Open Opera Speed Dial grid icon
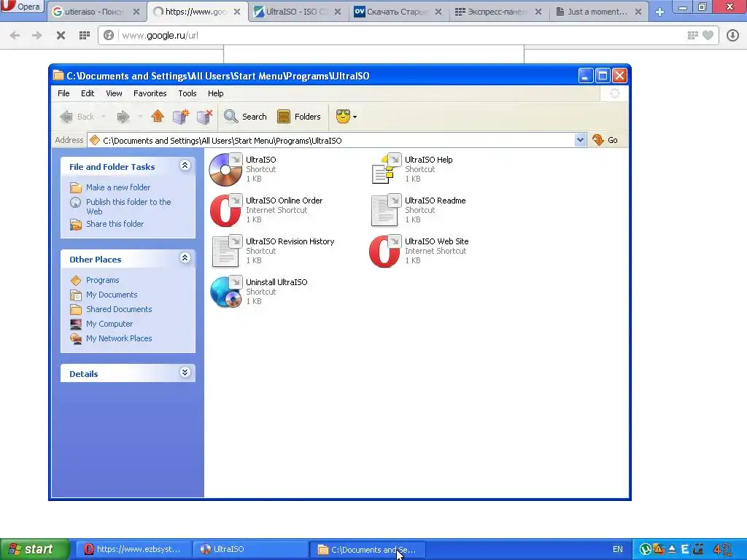Screen dimensions: 747x560 85,35
